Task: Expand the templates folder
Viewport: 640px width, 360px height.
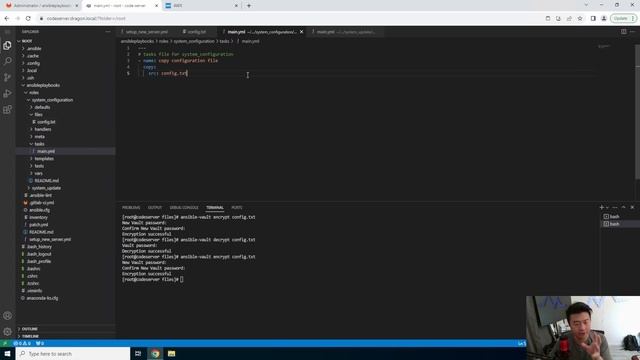Action: [x=43, y=158]
